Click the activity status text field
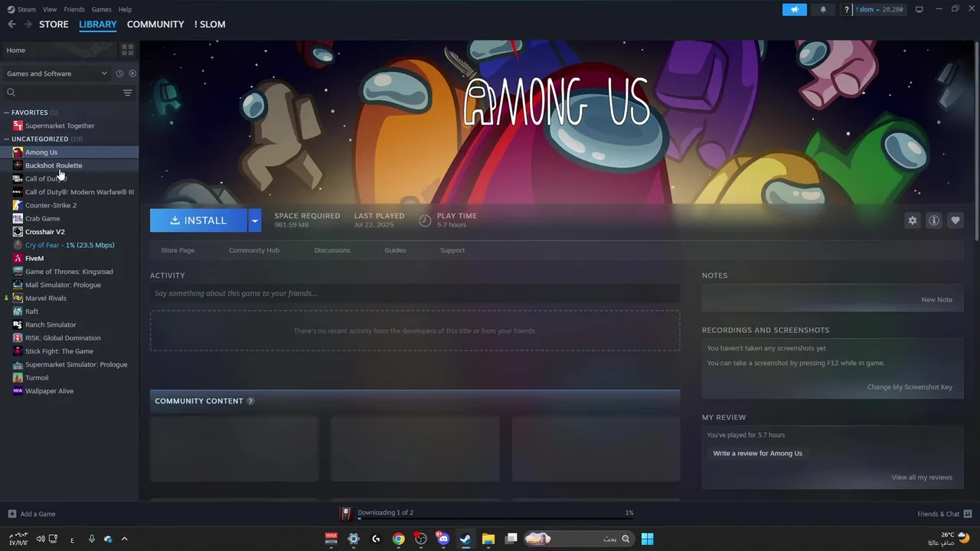Screen dimensions: 980x551 click(415, 293)
